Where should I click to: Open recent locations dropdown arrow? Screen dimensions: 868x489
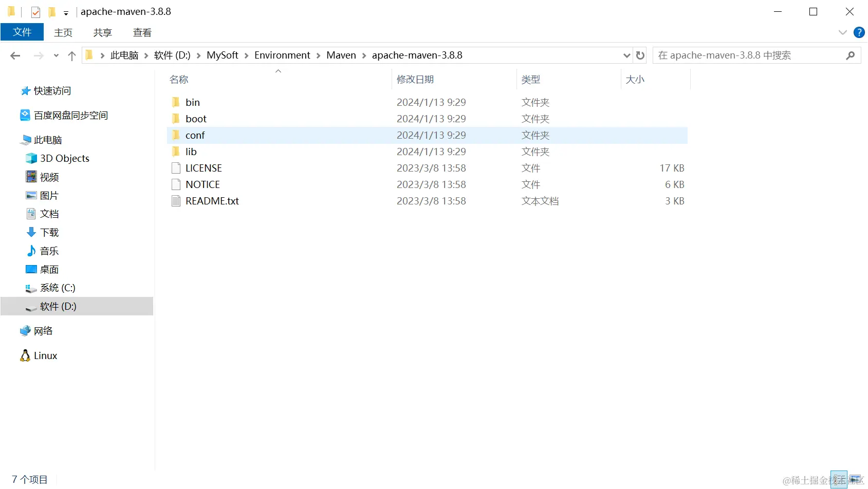56,55
